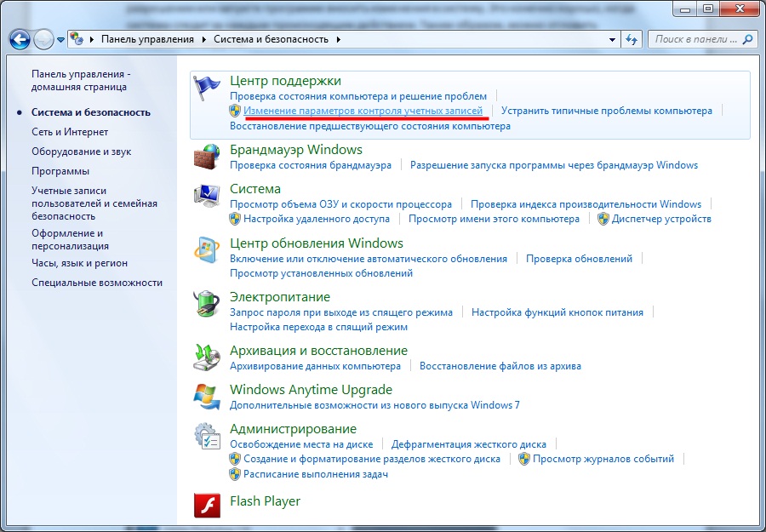Click the refresh button beside address bar
Image resolution: width=766 pixels, height=532 pixels.
(x=632, y=39)
